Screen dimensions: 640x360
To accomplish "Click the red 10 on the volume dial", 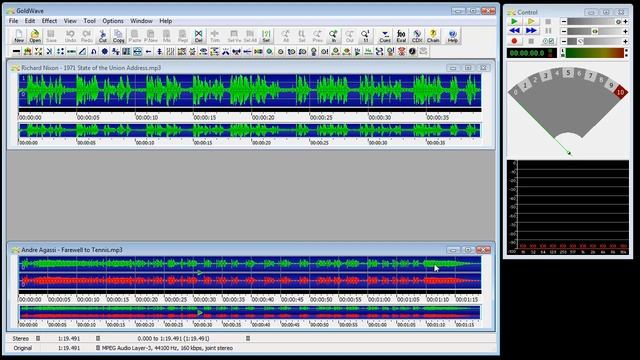I will point(620,92).
